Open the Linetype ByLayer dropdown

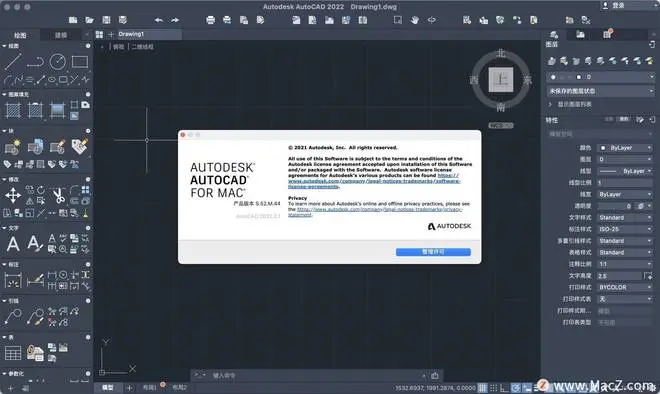tap(625, 171)
